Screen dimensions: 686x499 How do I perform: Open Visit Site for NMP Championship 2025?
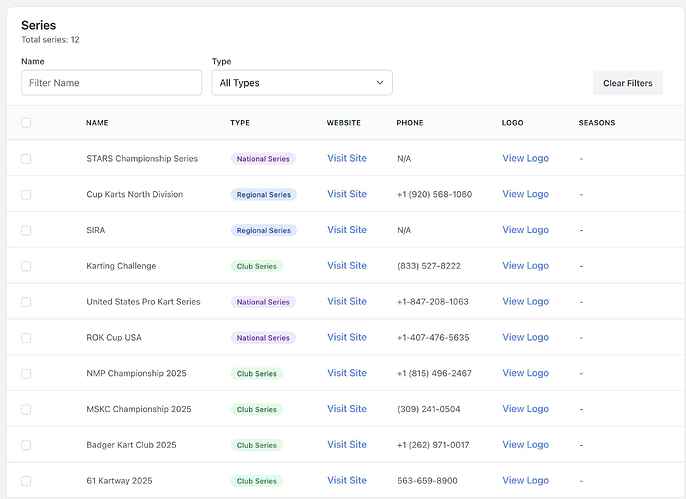(x=347, y=373)
